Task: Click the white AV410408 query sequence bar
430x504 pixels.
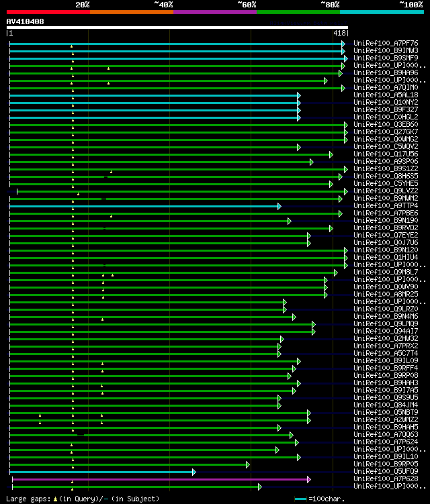Action: point(177,28)
